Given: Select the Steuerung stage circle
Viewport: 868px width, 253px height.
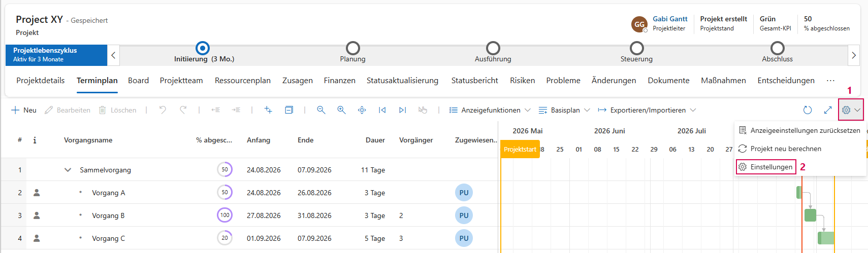Looking at the screenshot, I should (x=637, y=48).
